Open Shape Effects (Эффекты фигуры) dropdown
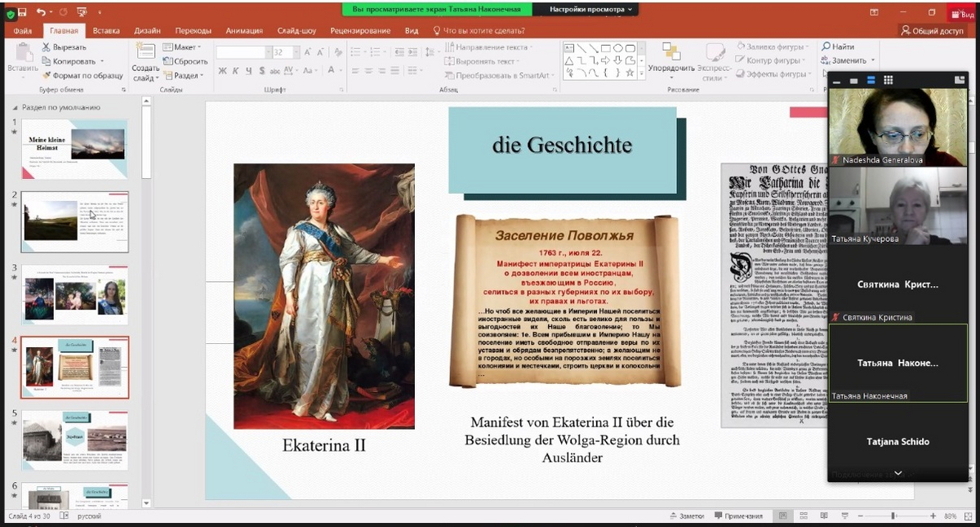980x527 pixels. pyautogui.click(x=772, y=74)
